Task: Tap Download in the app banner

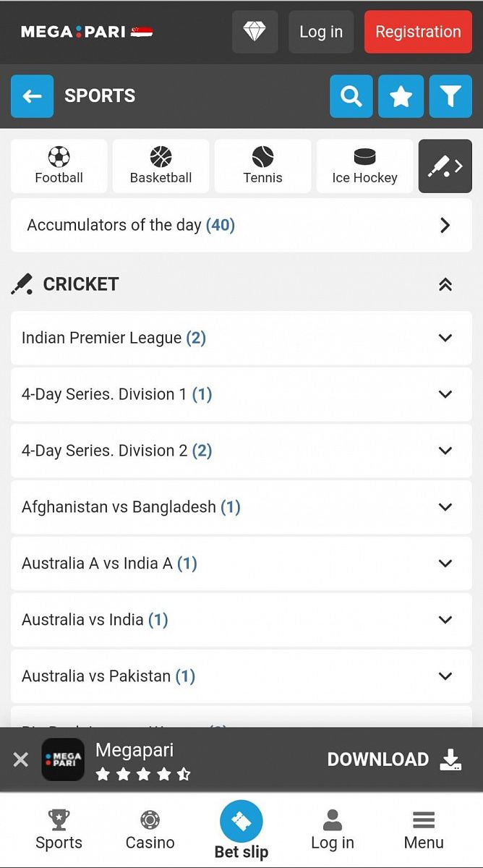Action: click(394, 759)
